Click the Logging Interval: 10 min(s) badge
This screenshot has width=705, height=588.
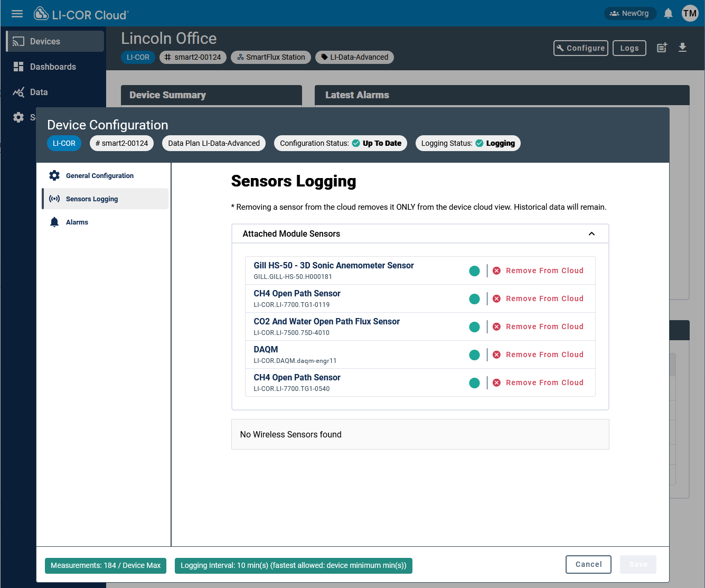point(294,565)
